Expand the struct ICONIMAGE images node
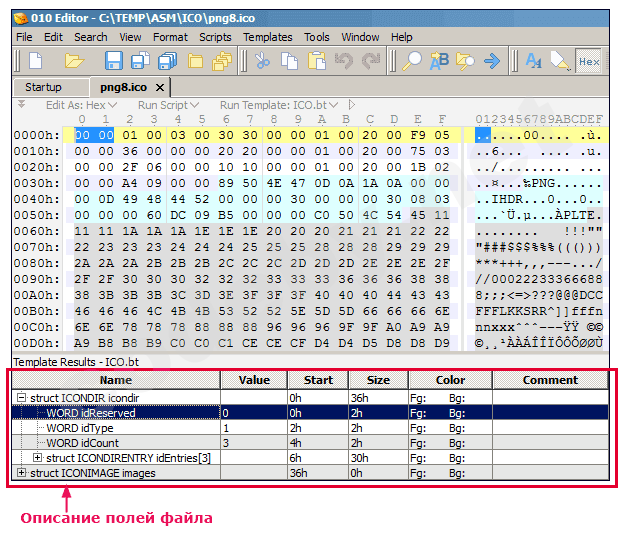Viewport: 624px width, 536px height. pyautogui.click(x=22, y=473)
